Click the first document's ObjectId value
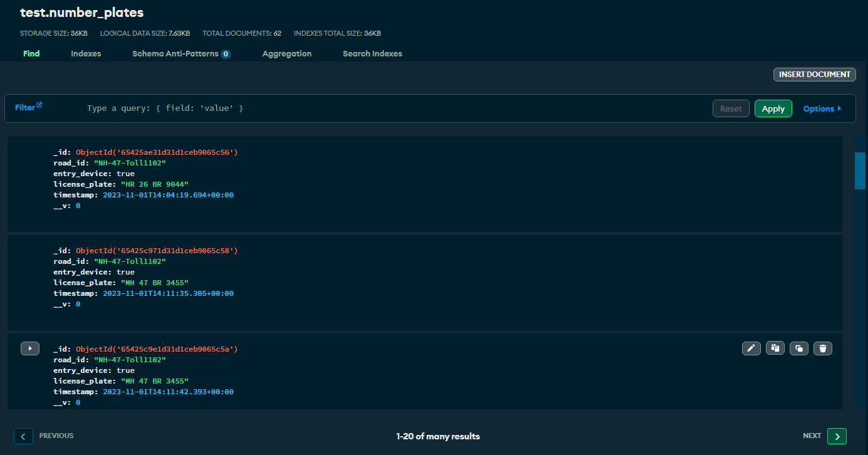The width and height of the screenshot is (868, 455). coord(157,152)
